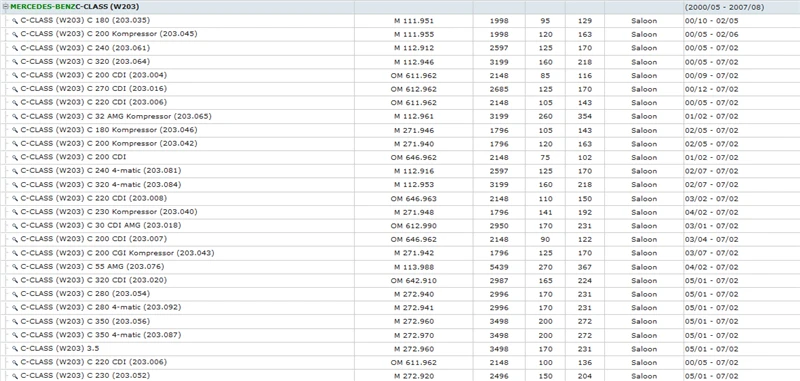Screen dimensions: 800x381
Task: Click the magnifier icon for C 200 Kompressor (203.042)
Action: [x=15, y=144]
